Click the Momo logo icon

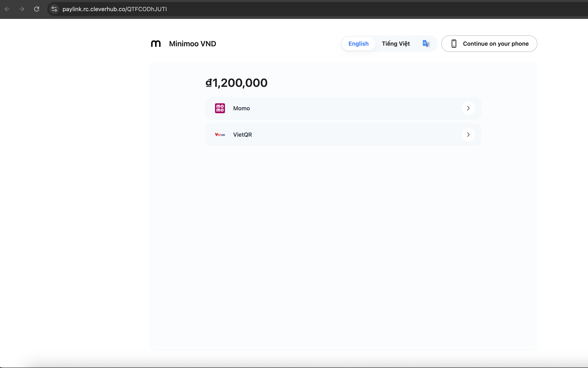pos(220,108)
